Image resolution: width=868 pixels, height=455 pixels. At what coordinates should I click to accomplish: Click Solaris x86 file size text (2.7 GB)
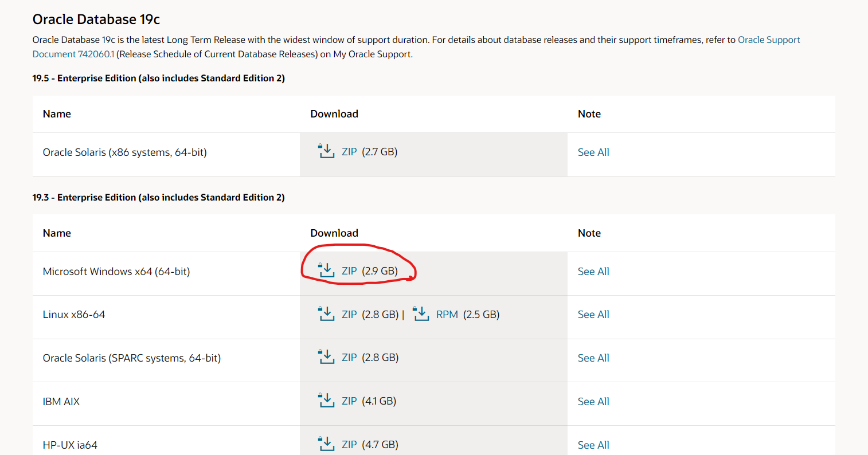pos(380,152)
